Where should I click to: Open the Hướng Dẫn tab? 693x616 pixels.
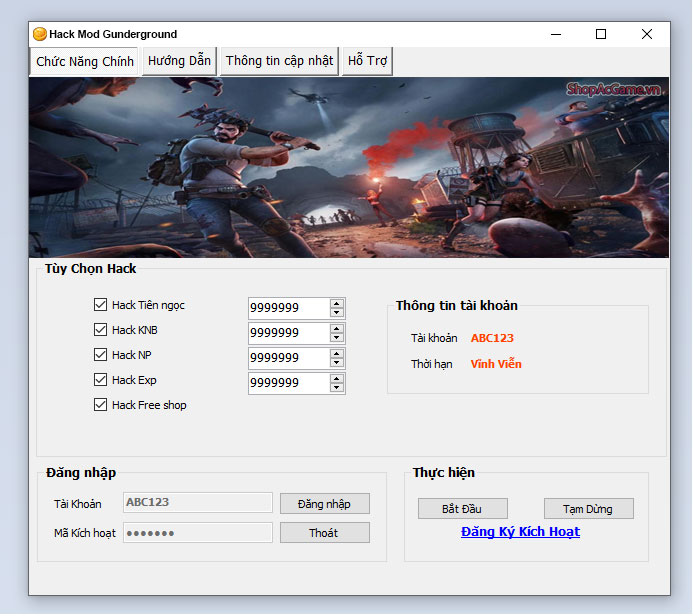click(x=179, y=61)
